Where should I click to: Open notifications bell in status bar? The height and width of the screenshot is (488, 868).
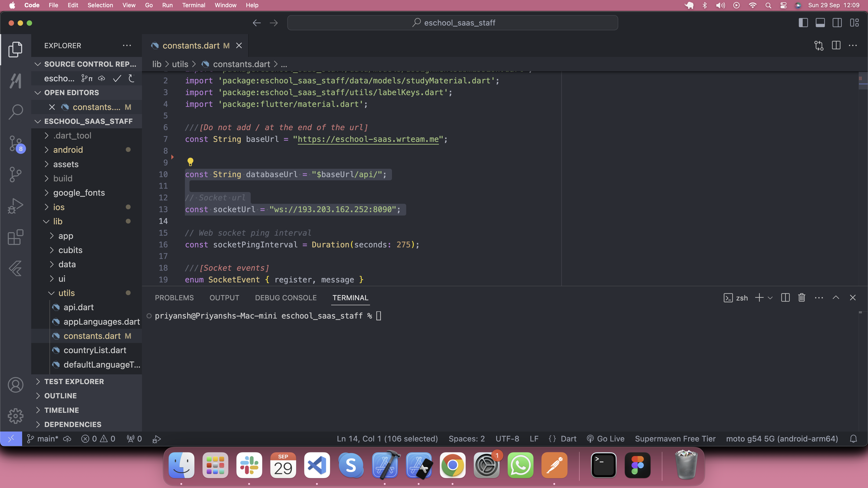[853, 439]
